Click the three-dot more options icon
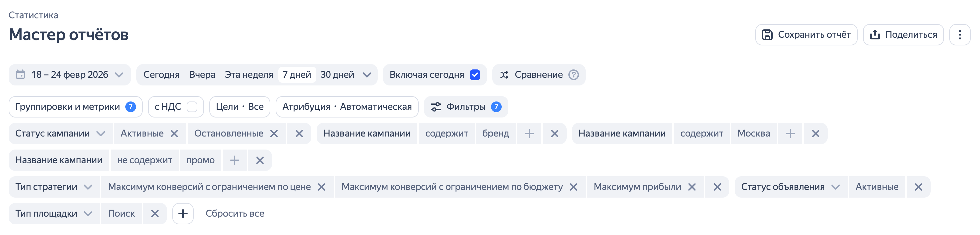The width and height of the screenshot is (980, 235). (x=959, y=35)
